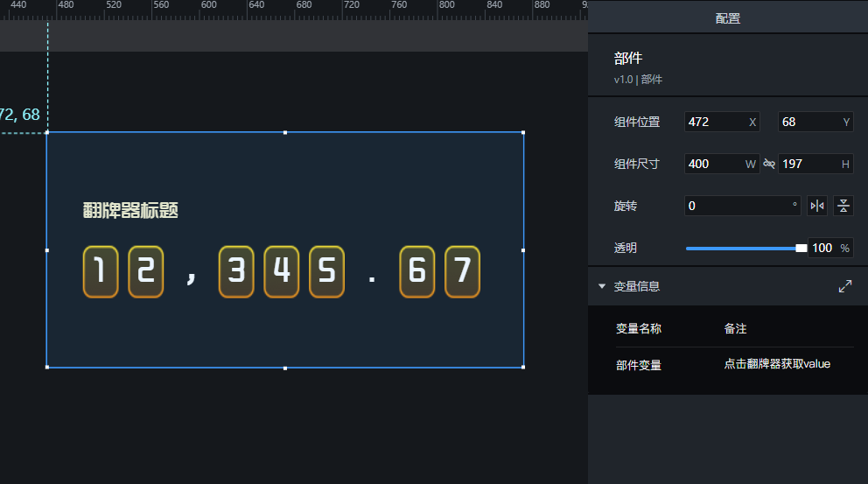Click the width input showing 400
The width and height of the screenshot is (868, 484).
713,164
